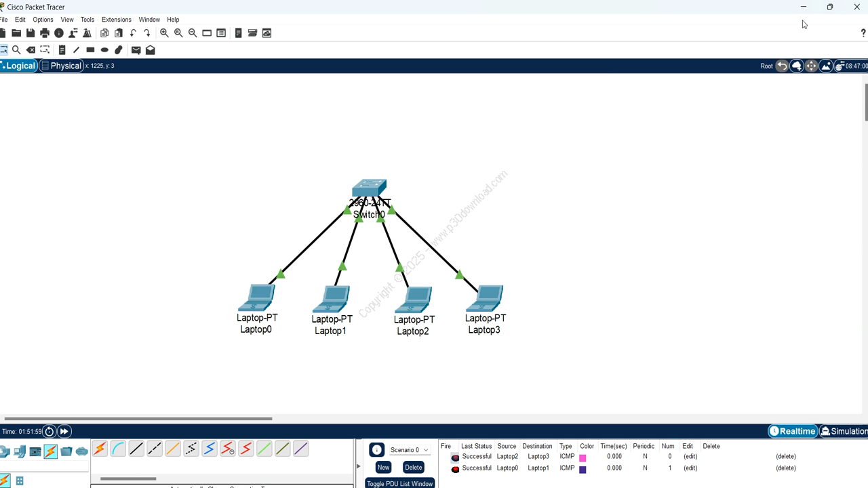Create a New scenario
868x488 pixels.
383,467
